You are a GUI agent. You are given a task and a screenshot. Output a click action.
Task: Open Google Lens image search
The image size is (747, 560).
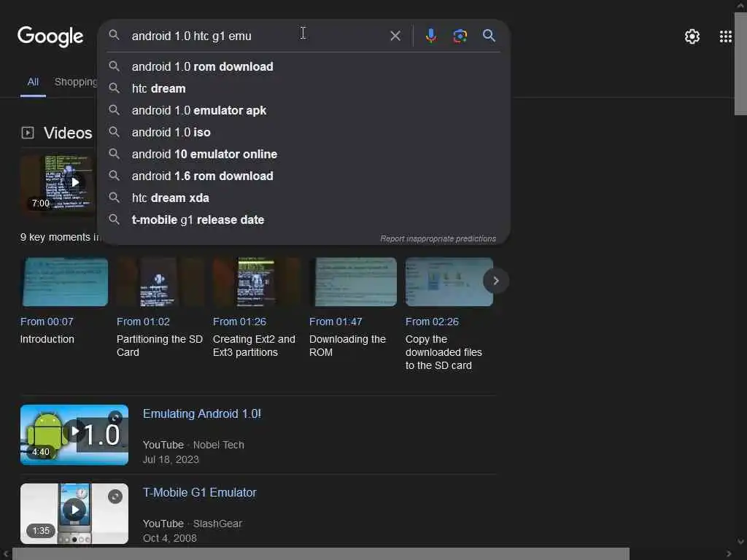[x=460, y=36]
